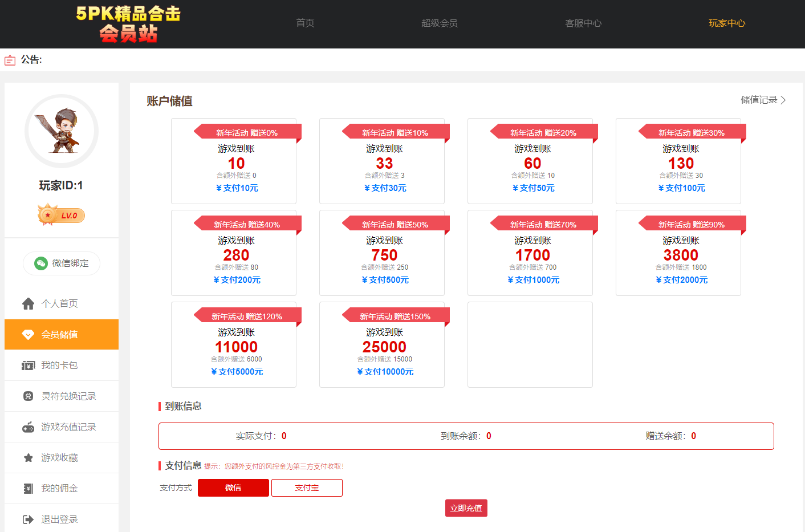Screen dimensions: 805x532
Task: Select 微信 as payment method
Action: [x=233, y=488]
